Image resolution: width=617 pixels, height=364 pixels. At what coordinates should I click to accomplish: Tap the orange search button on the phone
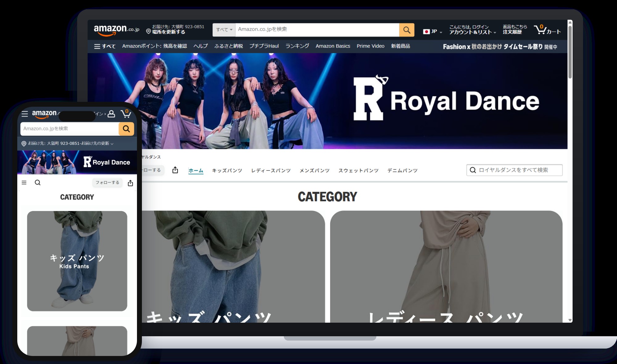click(126, 129)
